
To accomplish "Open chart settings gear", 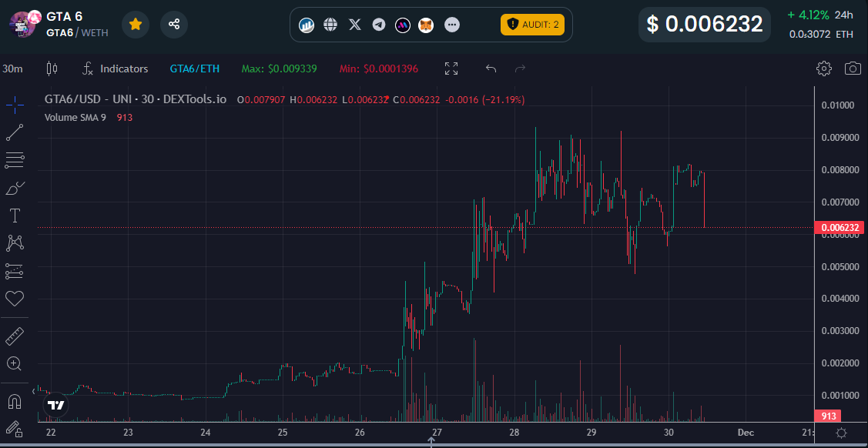I will coord(824,69).
